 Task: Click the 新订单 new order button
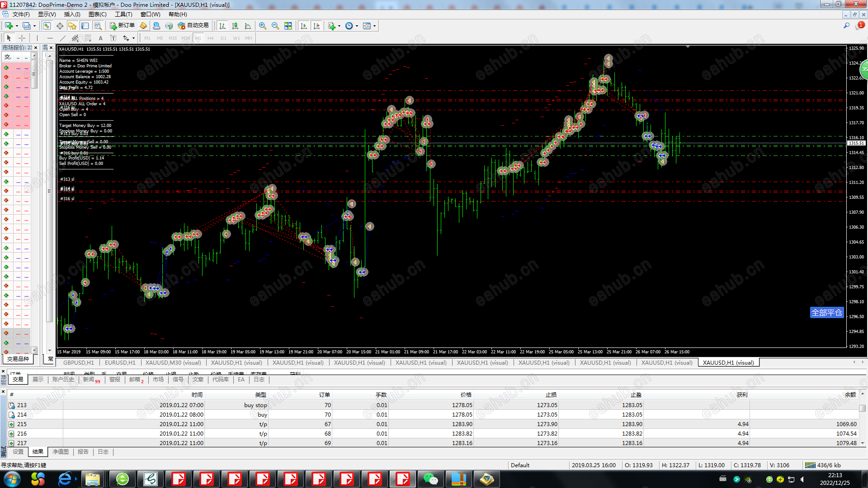122,26
